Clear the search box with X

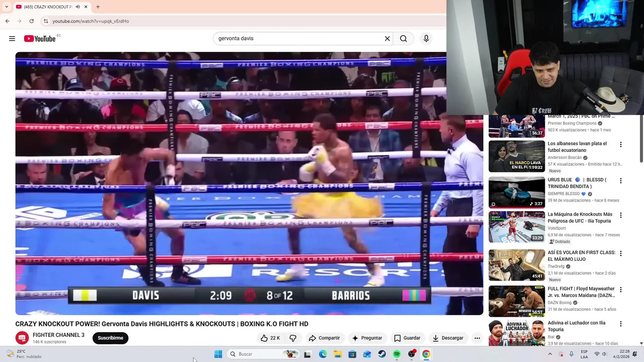pos(387,39)
